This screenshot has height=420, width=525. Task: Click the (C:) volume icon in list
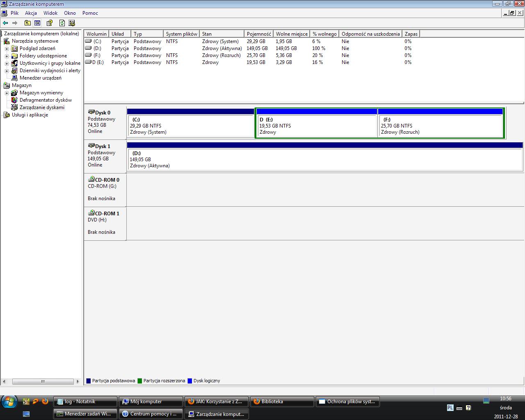[x=88, y=41]
